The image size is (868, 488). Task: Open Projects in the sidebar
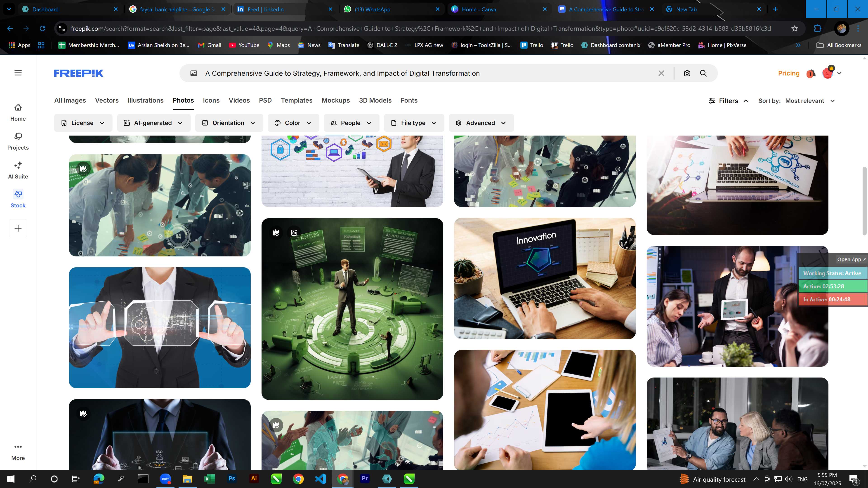pyautogui.click(x=18, y=141)
